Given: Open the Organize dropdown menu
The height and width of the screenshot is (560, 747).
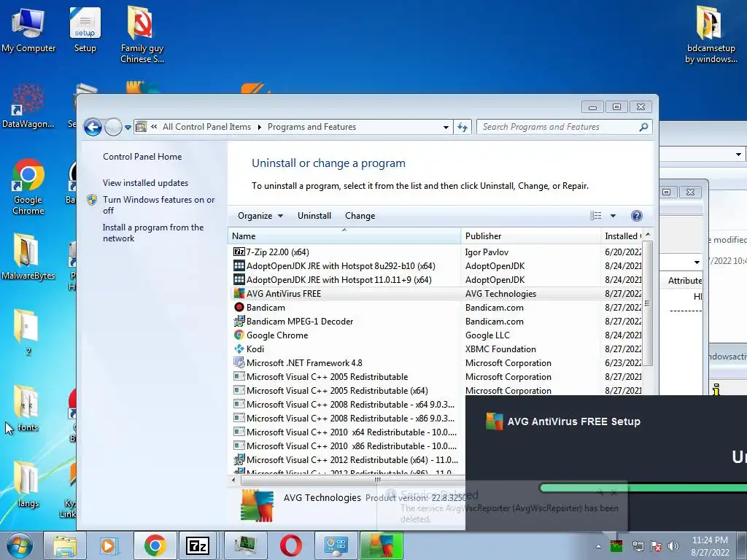Looking at the screenshot, I should click(260, 216).
